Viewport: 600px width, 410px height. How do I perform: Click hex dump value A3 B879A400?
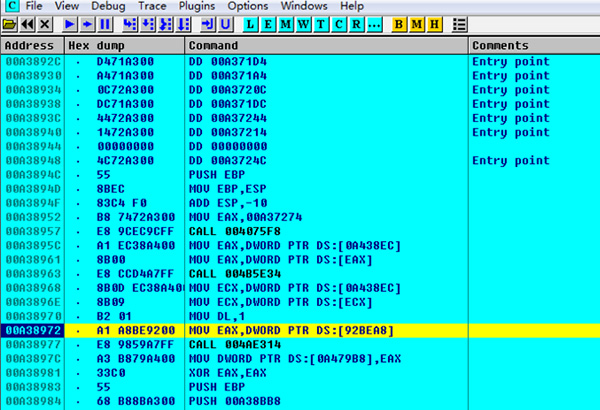(x=136, y=359)
